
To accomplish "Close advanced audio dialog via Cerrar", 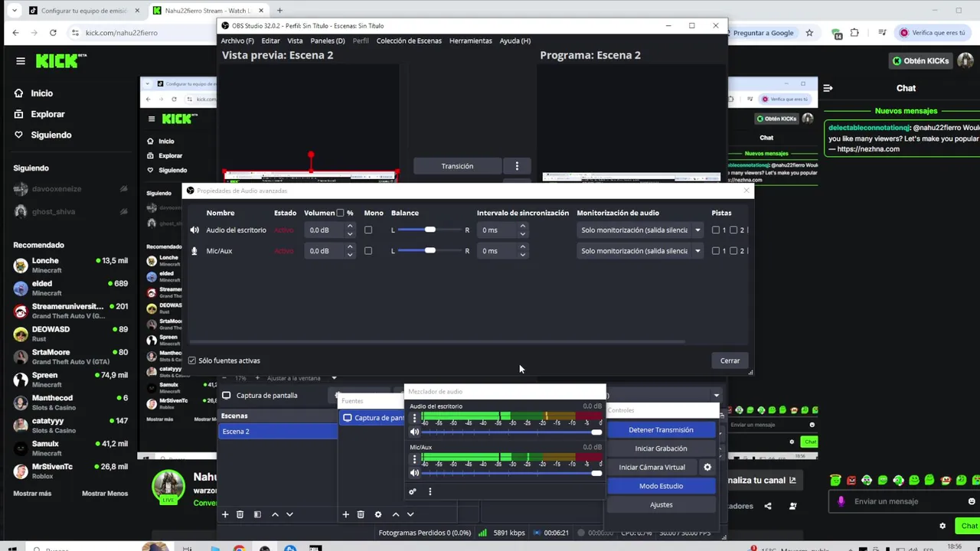I will click(x=730, y=360).
